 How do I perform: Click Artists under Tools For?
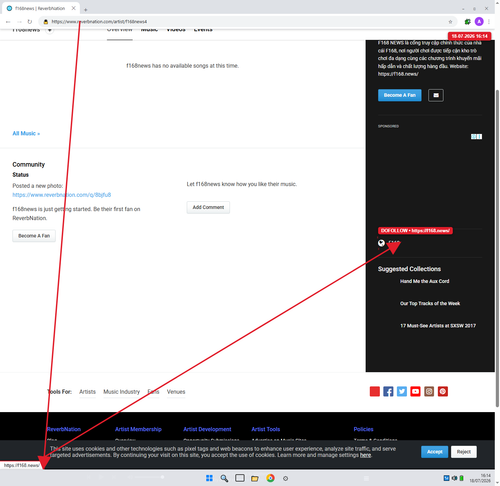point(87,392)
